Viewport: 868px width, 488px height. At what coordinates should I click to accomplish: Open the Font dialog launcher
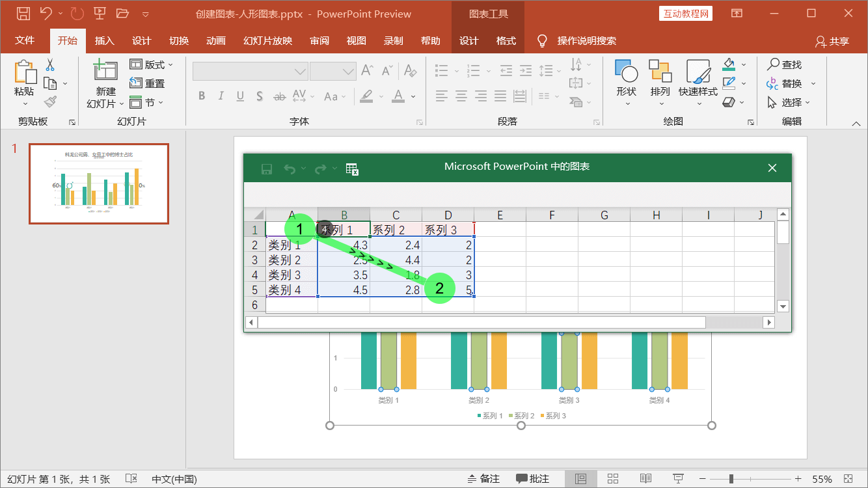(x=418, y=122)
